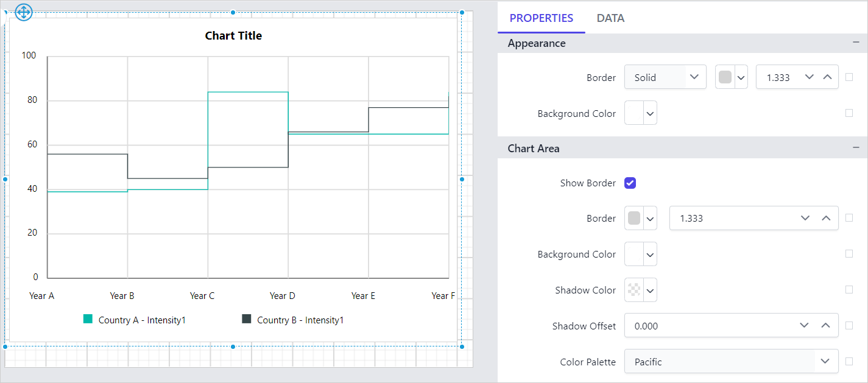
Task: Open the Appearance Background Color picker
Action: click(641, 113)
